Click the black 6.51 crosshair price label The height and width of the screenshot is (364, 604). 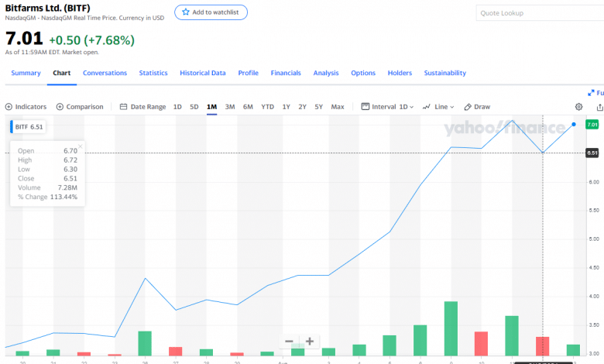[592, 153]
